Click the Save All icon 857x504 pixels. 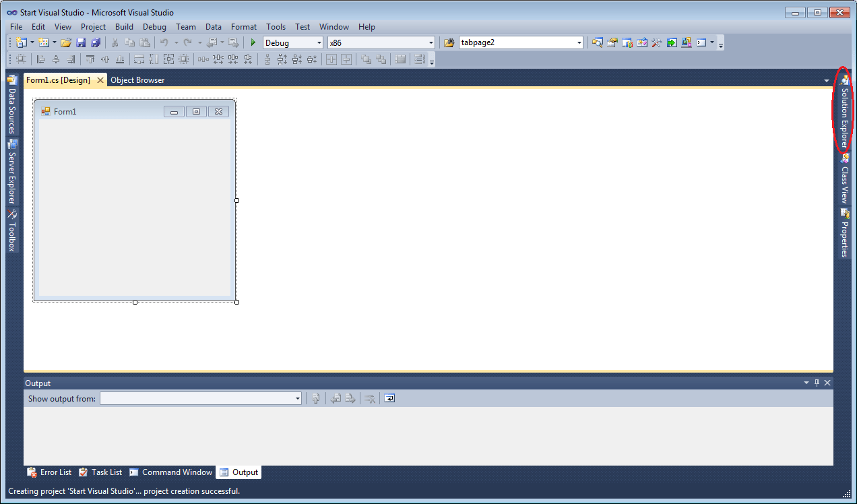click(96, 42)
